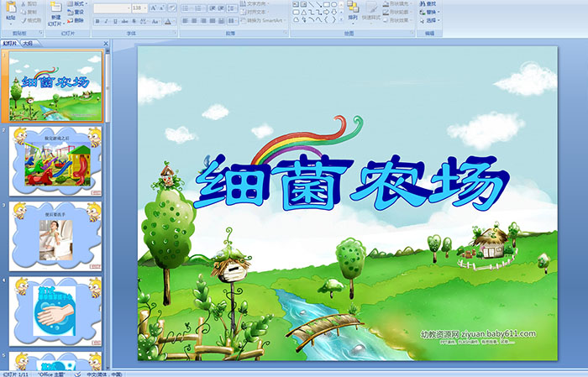This screenshot has height=377, width=588.
Task: Select the Line shape
Action: pyautogui.click(x=312, y=4)
